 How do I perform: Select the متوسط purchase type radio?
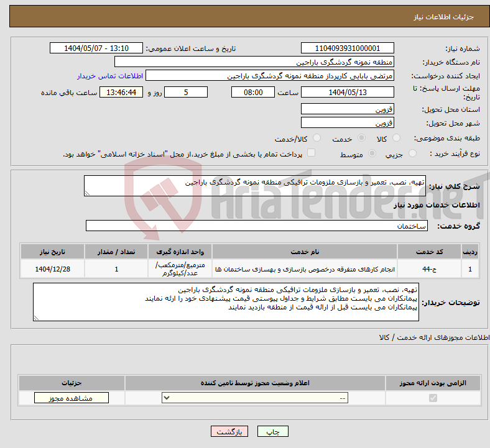coord(372,153)
